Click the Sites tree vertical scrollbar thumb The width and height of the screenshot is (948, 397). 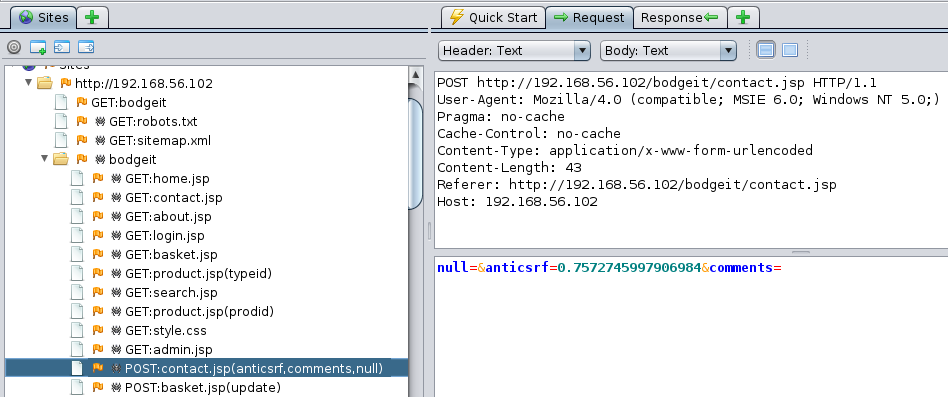(415, 153)
